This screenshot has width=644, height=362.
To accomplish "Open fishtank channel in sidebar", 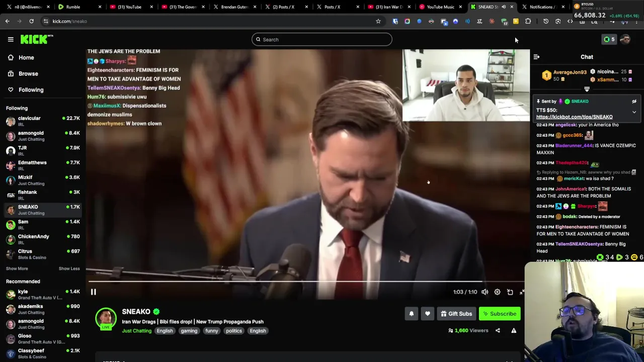I will (x=43, y=195).
